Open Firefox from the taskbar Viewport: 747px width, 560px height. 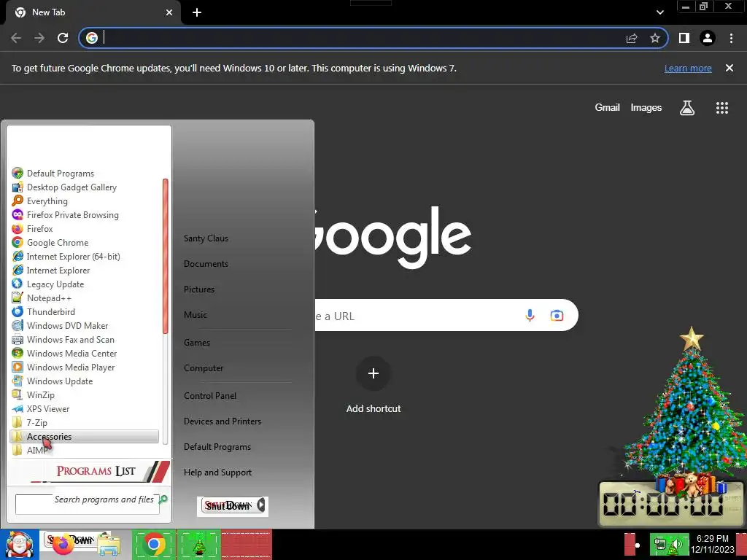click(63, 544)
